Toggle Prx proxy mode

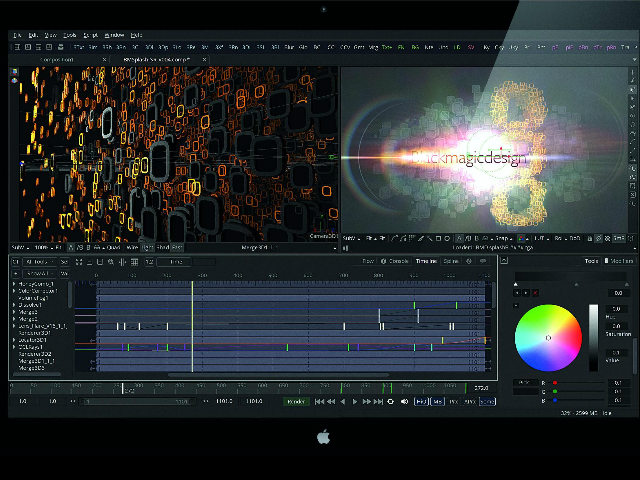pyautogui.click(x=453, y=402)
